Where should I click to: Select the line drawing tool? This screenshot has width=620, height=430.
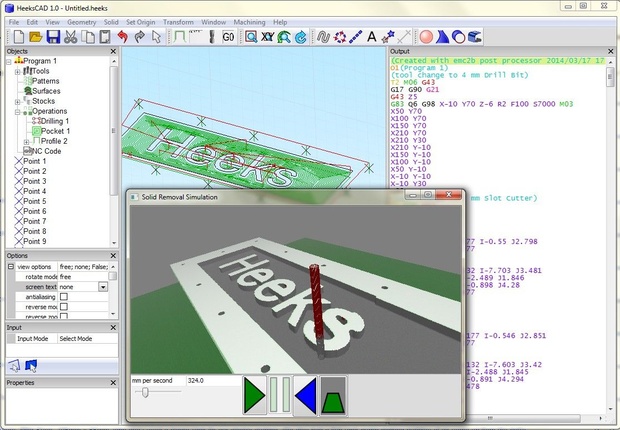coord(355,37)
